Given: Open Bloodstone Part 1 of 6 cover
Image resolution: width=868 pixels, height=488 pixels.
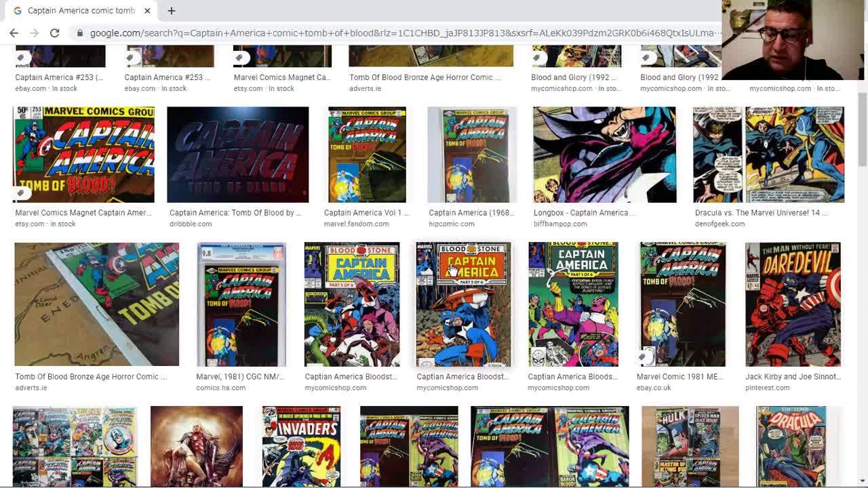Looking at the screenshot, I should point(573,304).
